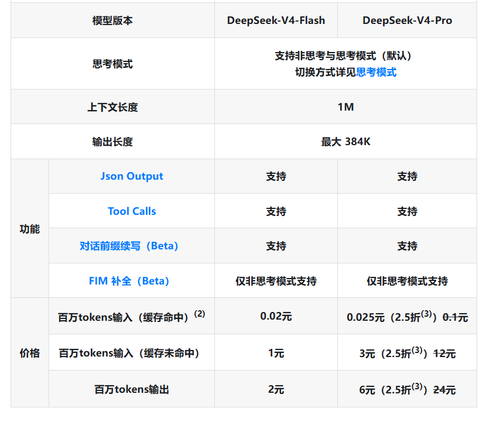Click 仅非思考模式支持 in the Pro column
500x422 pixels.
click(407, 281)
